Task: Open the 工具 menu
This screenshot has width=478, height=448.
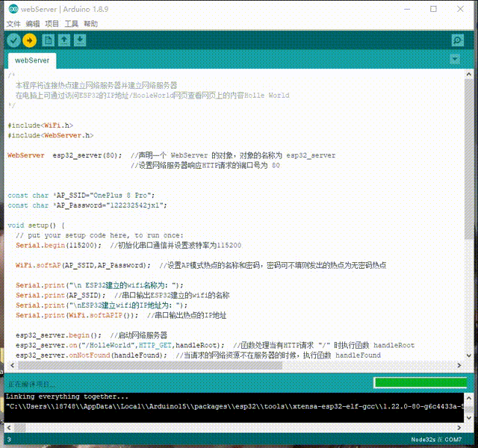Action: [x=72, y=24]
